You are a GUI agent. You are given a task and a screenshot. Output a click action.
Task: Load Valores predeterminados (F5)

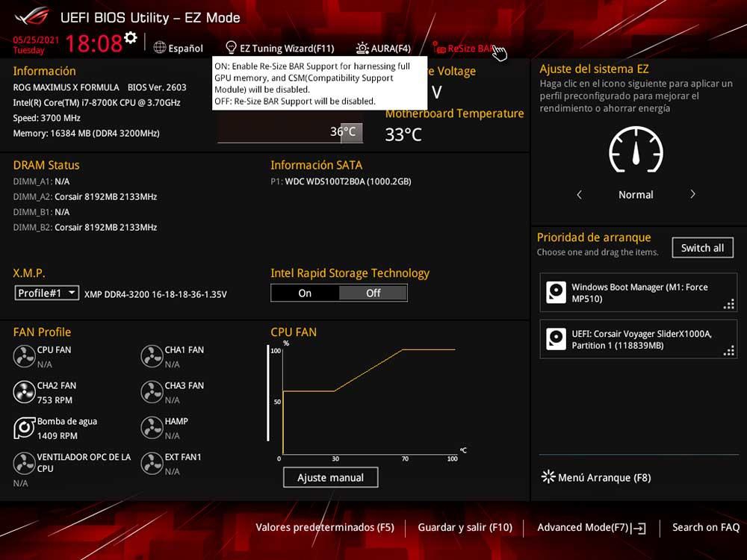pos(325,527)
